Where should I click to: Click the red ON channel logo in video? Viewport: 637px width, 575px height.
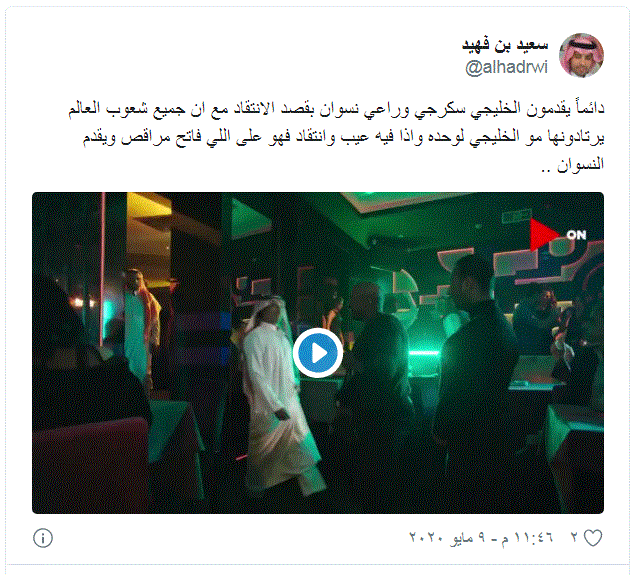(x=544, y=234)
